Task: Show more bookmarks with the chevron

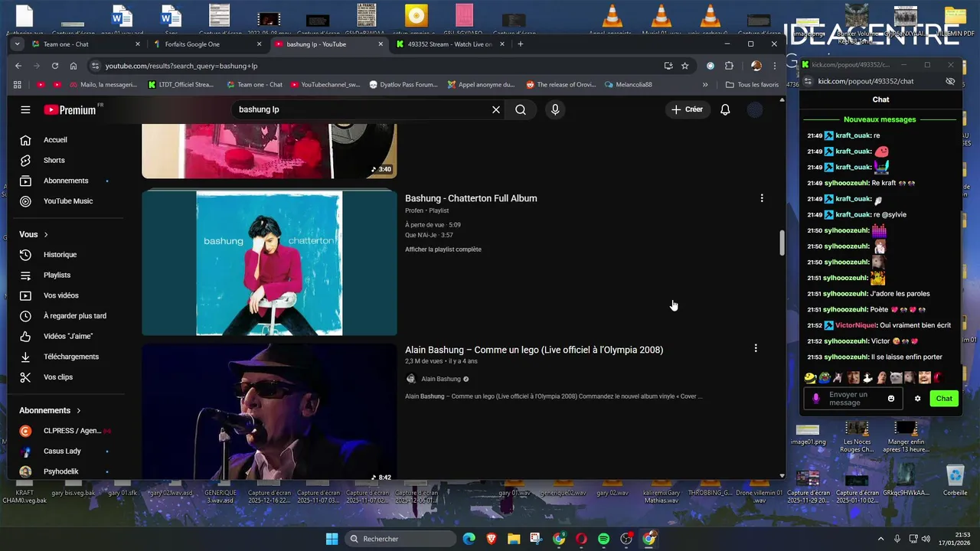Action: pyautogui.click(x=705, y=85)
